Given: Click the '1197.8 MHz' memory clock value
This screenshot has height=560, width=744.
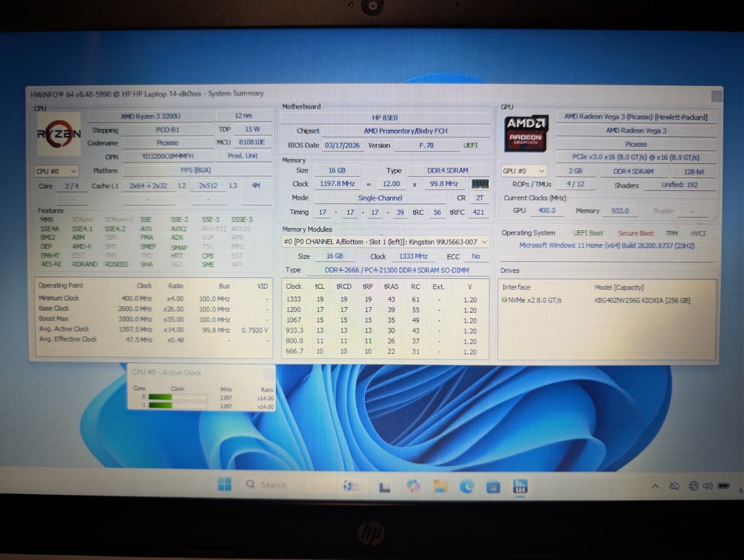Looking at the screenshot, I should (337, 184).
